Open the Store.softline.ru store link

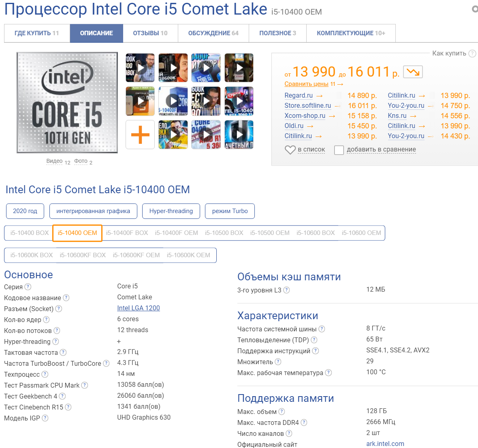coord(307,105)
